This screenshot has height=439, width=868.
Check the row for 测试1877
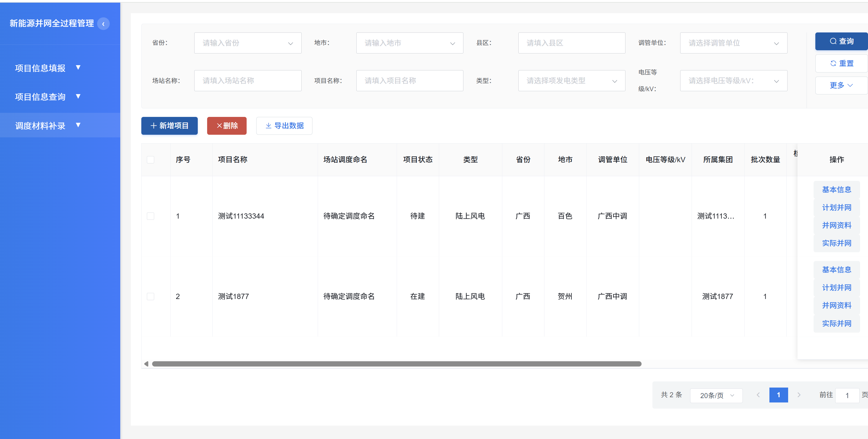click(151, 297)
